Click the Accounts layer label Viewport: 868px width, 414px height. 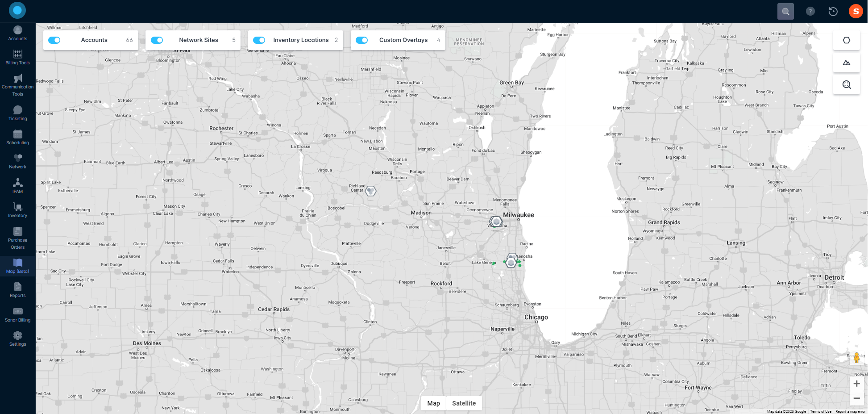click(94, 40)
